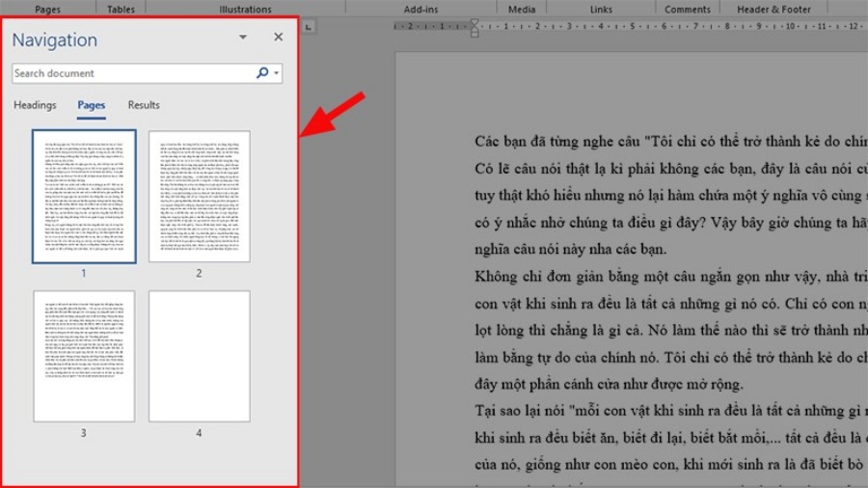Click the Add-ins ribbon group label
The height and width of the screenshot is (488, 868).
tap(420, 10)
